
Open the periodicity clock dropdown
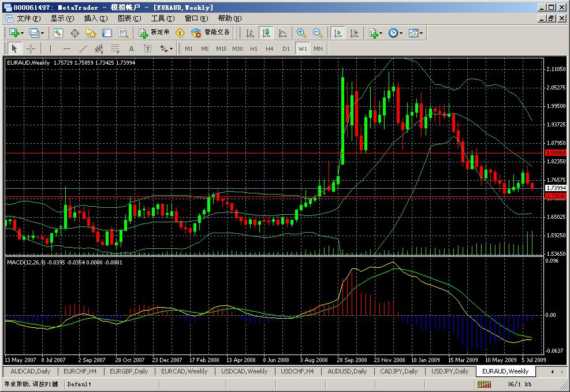point(396,33)
